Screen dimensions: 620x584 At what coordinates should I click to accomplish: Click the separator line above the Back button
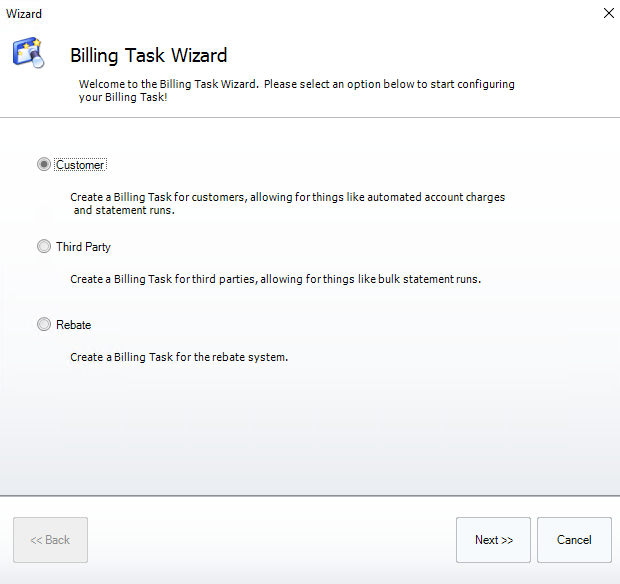click(310, 495)
